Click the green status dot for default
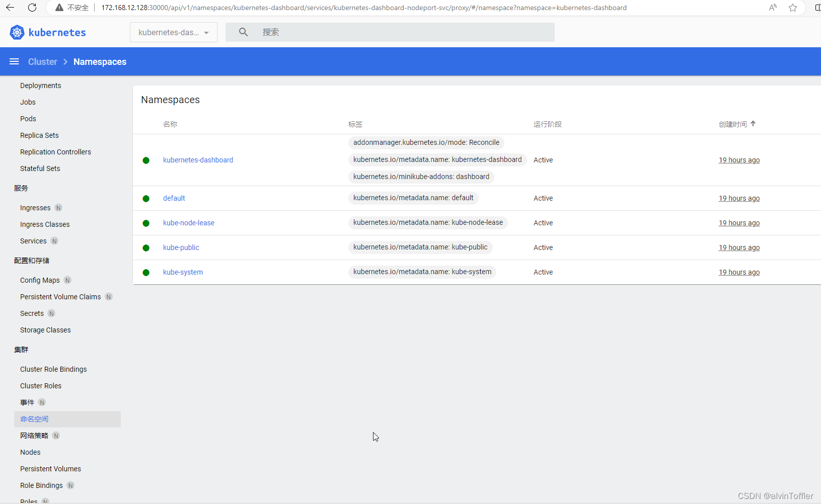Screen dimensions: 821x504 point(146,199)
